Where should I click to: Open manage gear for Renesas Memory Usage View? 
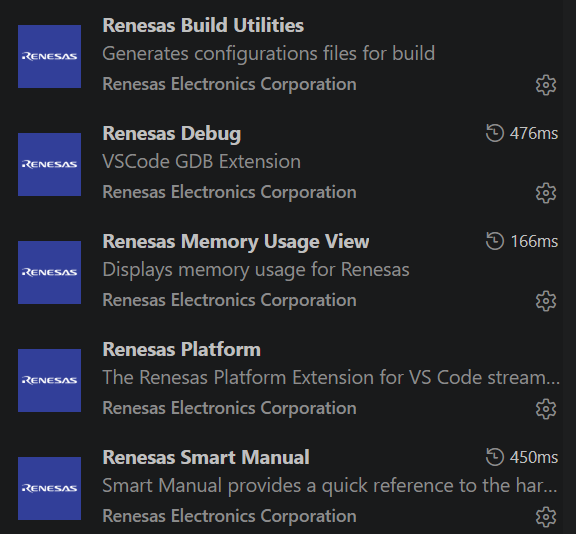546,301
